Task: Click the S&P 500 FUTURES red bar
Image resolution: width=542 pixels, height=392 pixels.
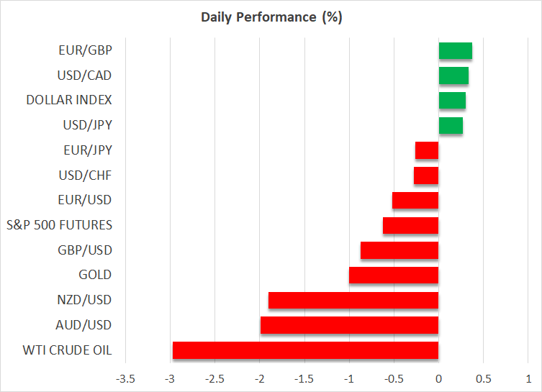Action: (410, 225)
